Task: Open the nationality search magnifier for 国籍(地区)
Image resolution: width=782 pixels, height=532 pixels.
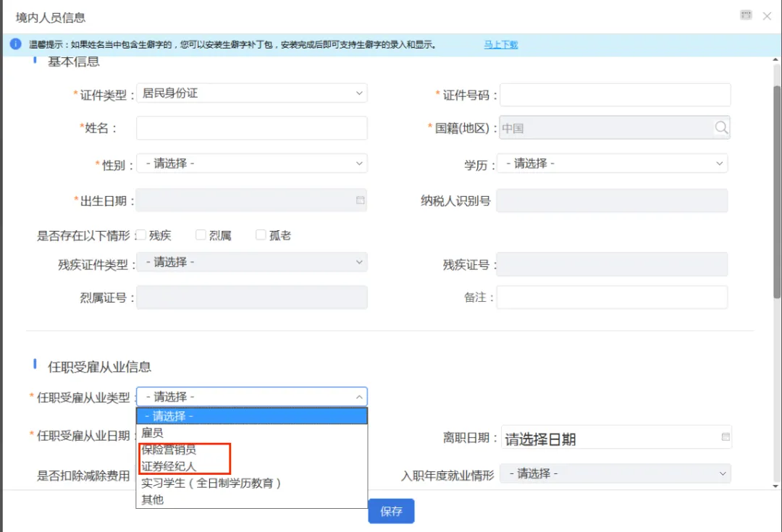Action: (x=721, y=127)
